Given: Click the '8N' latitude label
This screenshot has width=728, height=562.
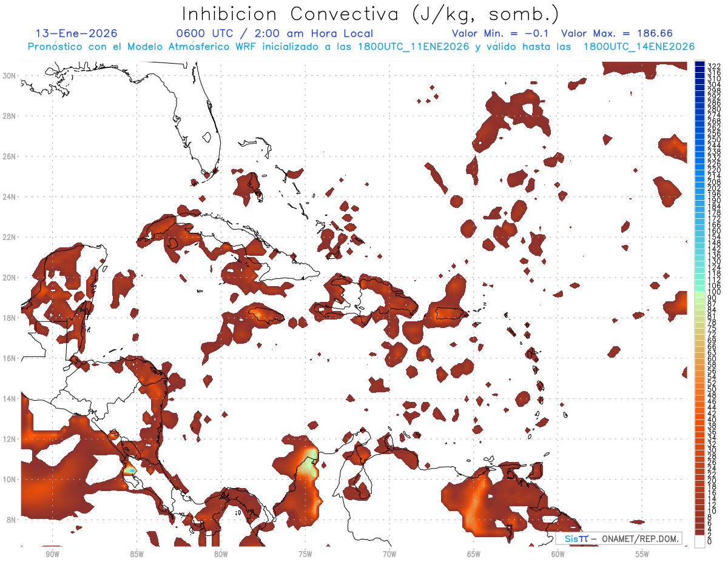Looking at the screenshot, I should (12, 520).
